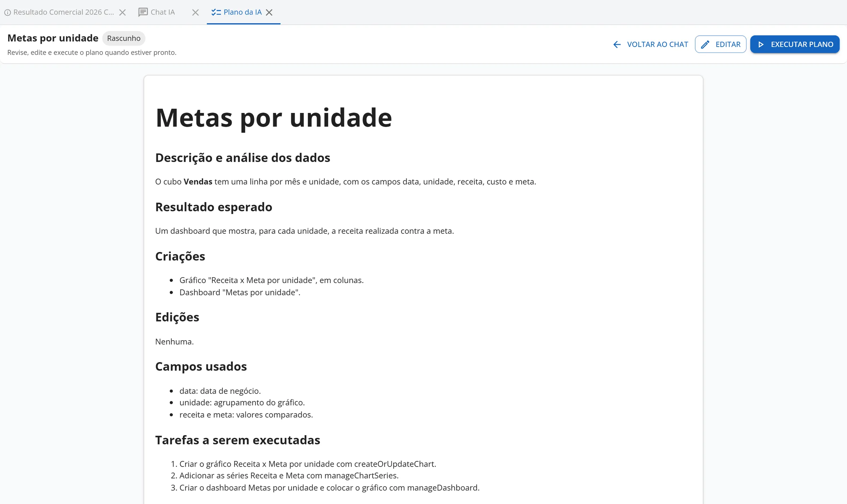Switch to the Chat IA tab
The height and width of the screenshot is (504, 847).
tap(163, 12)
